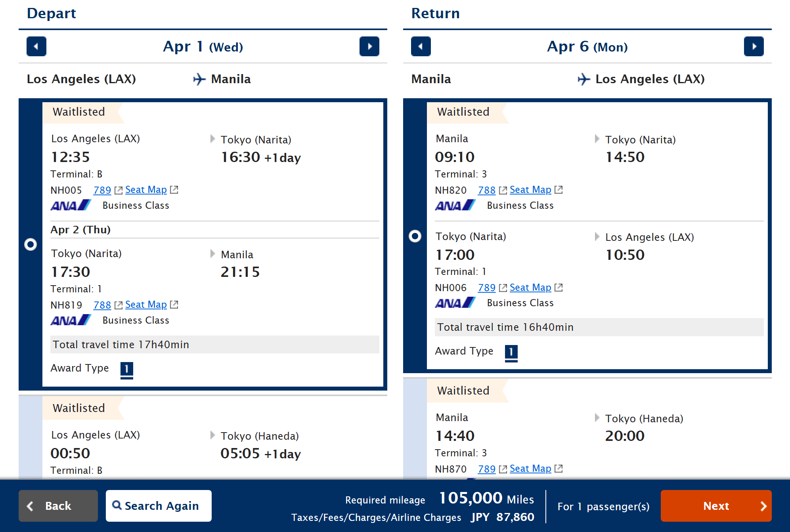
Task: Click Search Again to modify search
Action: [x=158, y=505]
